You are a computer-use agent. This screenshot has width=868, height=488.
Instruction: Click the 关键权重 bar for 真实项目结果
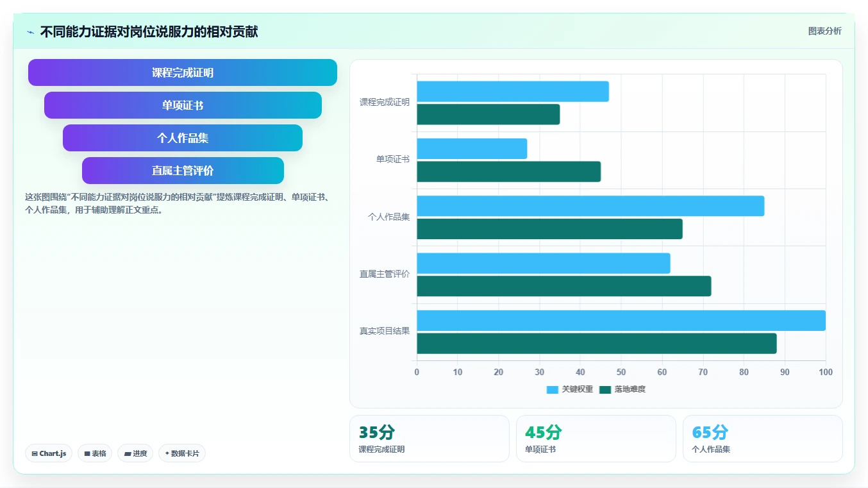point(621,321)
